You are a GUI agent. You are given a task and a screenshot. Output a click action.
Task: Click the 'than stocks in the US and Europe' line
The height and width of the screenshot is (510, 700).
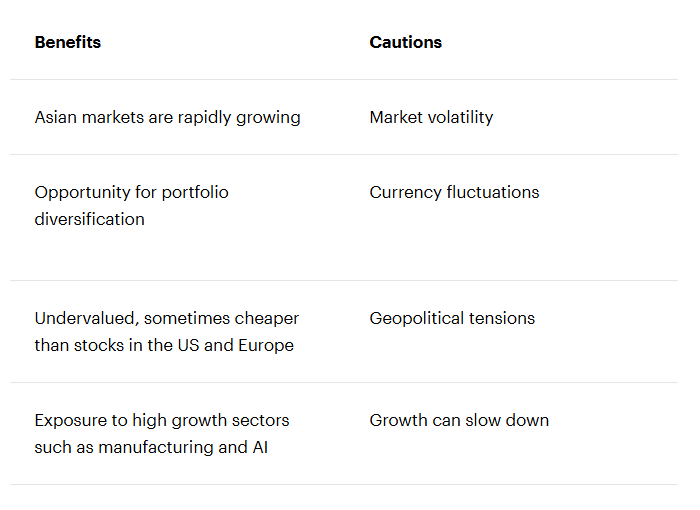point(164,346)
